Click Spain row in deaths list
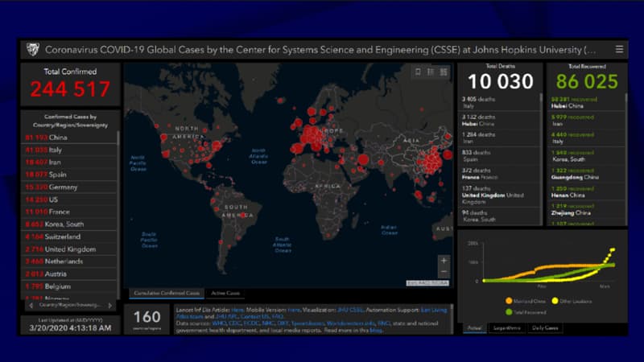 (498, 155)
